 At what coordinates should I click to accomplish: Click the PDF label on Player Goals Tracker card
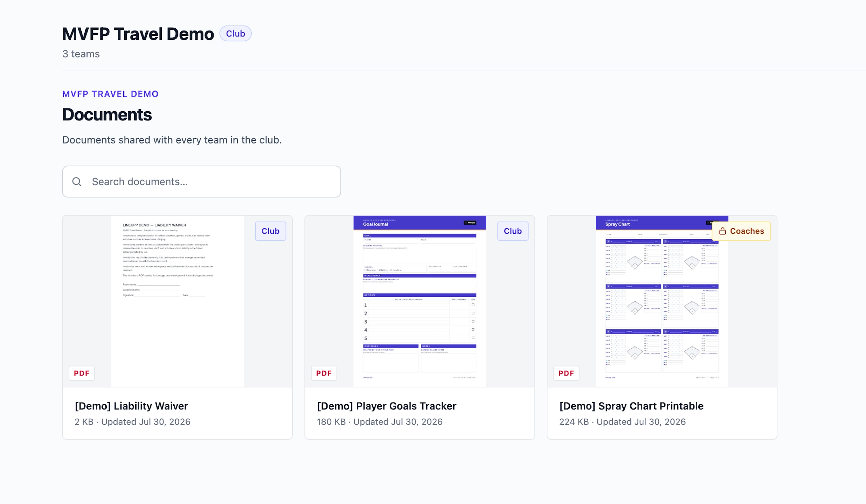pos(324,373)
